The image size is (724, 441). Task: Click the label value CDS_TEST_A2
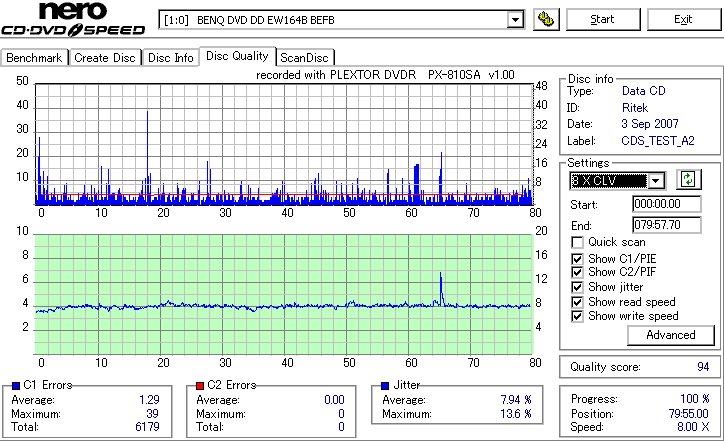pos(658,141)
